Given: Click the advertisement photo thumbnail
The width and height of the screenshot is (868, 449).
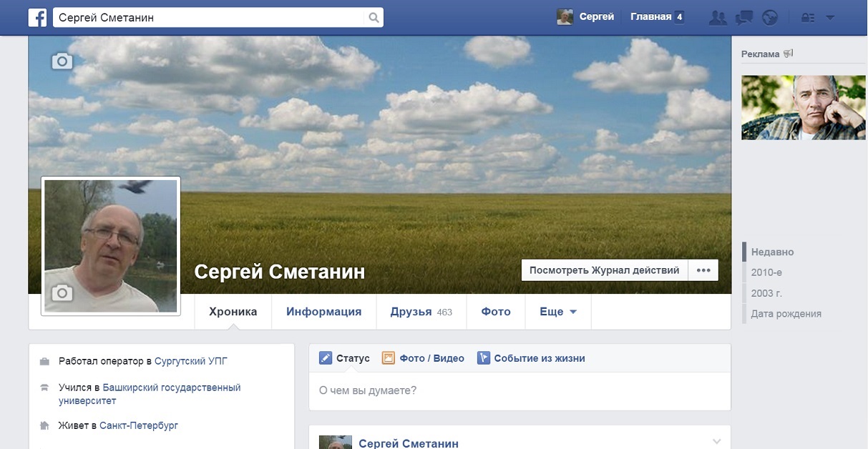Looking at the screenshot, I should (804, 107).
